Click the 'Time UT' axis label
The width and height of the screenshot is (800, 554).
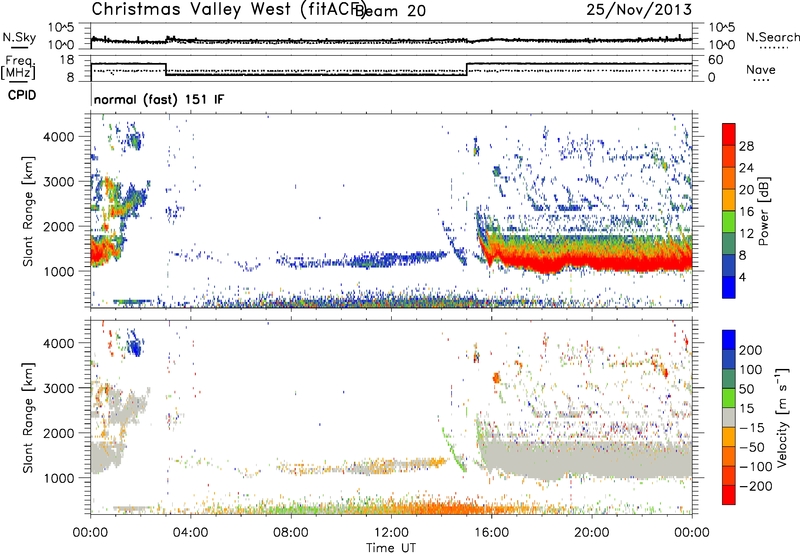pos(391,547)
